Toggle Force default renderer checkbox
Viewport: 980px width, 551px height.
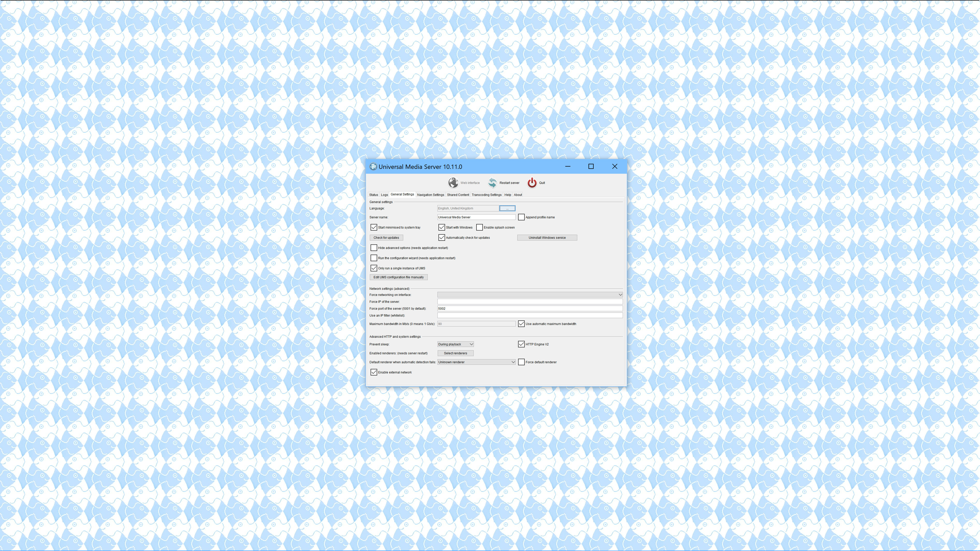coord(521,362)
